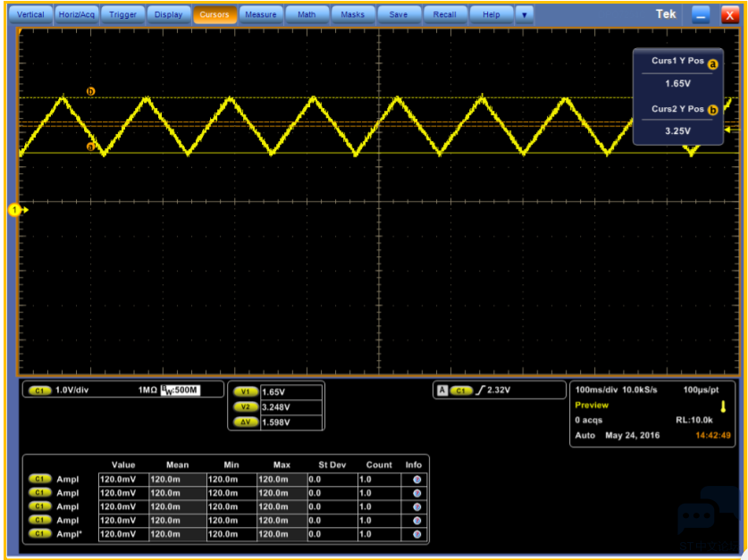Toggle Info indicator for the Ampl* row
The image size is (748, 560).
pos(416,534)
